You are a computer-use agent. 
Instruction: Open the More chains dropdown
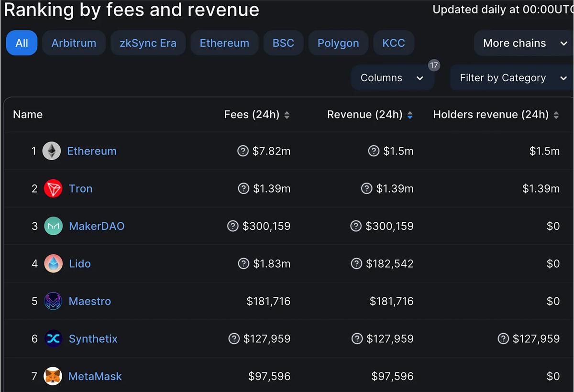pos(524,43)
